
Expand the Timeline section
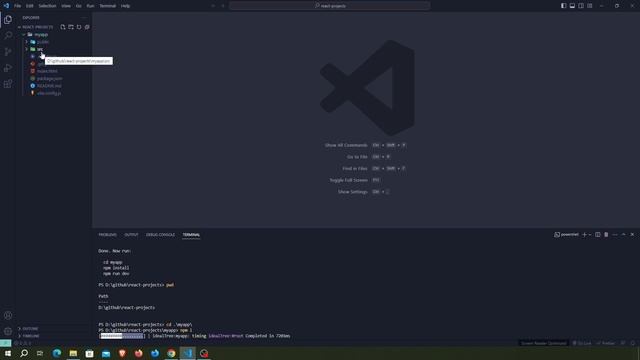coord(31,336)
